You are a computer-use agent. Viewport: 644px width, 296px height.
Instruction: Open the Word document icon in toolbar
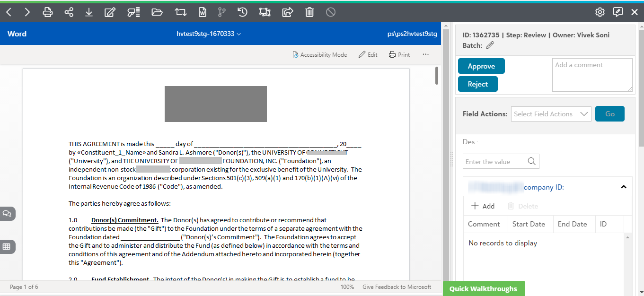(x=202, y=12)
